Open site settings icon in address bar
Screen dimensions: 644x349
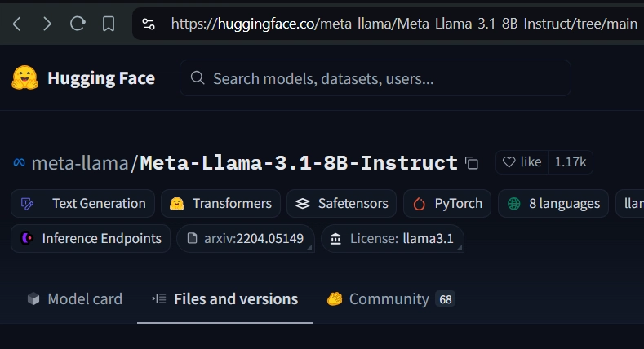pos(149,24)
